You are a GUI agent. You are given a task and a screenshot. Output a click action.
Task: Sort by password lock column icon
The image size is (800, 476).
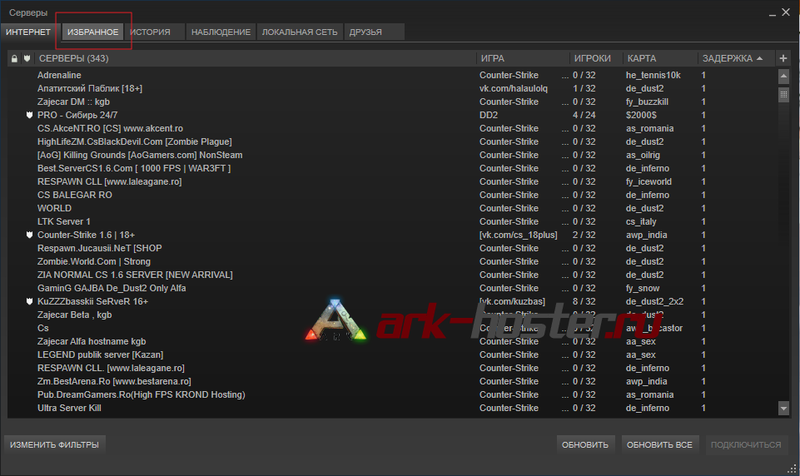(x=14, y=59)
